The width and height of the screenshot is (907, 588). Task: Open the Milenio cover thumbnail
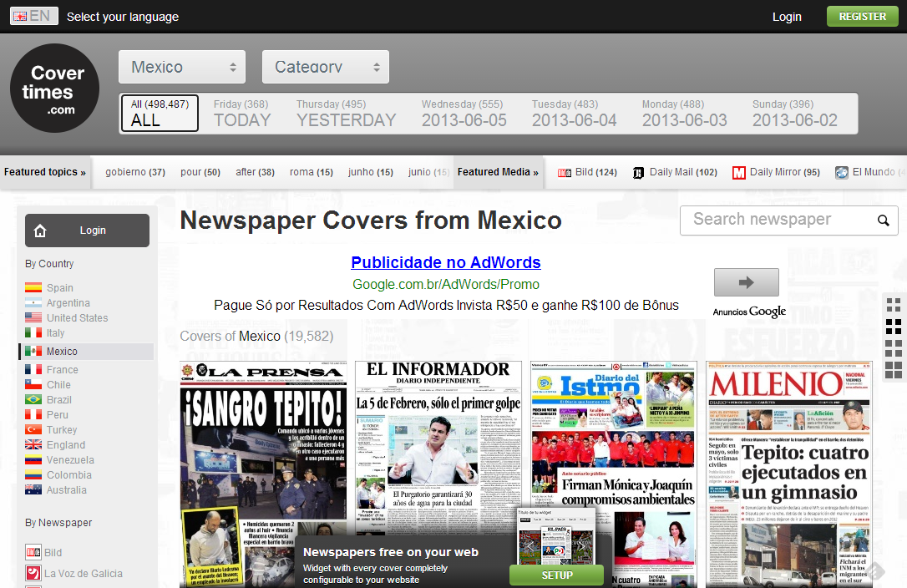[x=789, y=474]
